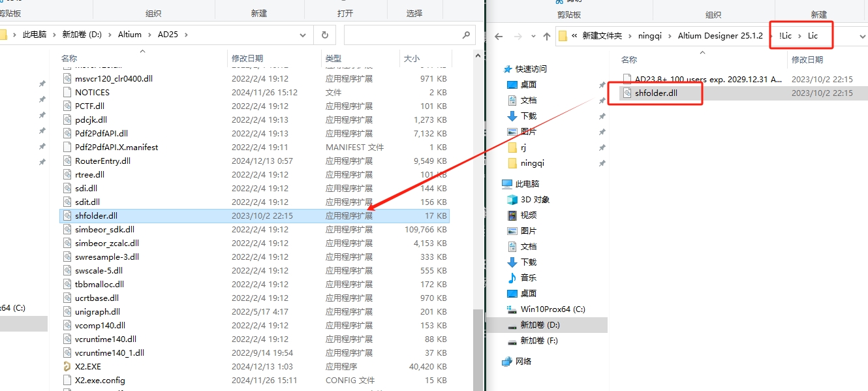Click the Pdf2PdfAPI.X.manifest file icon

click(x=67, y=147)
